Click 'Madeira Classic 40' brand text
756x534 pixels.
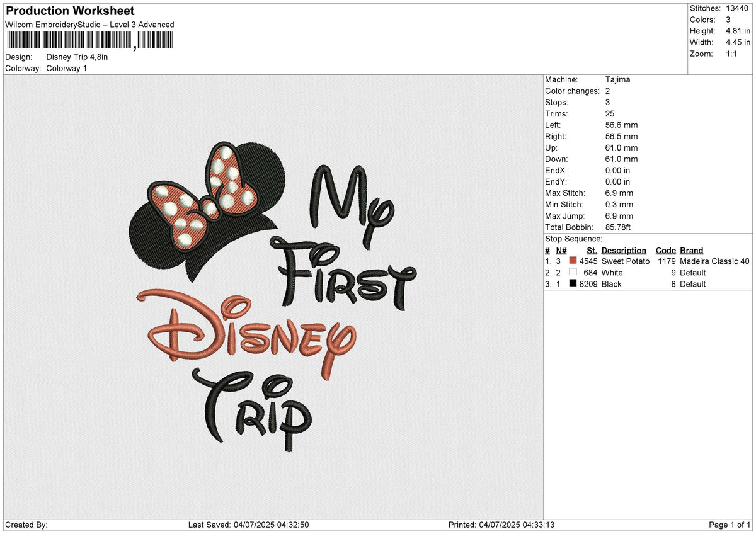click(x=715, y=261)
